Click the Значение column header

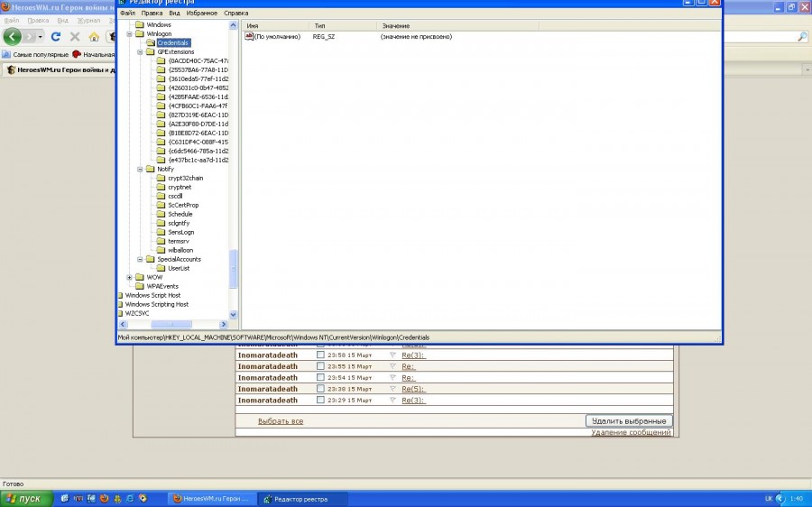tap(457, 25)
